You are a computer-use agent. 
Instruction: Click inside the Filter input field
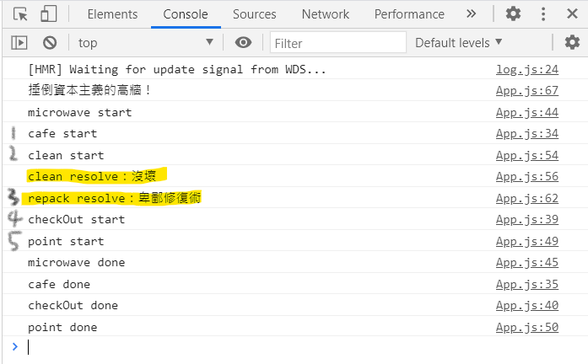[337, 43]
